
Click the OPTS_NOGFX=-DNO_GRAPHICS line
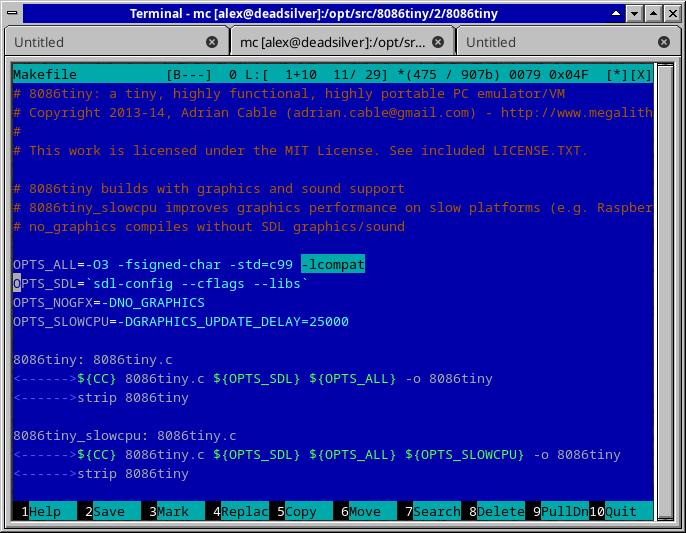[x=108, y=303]
